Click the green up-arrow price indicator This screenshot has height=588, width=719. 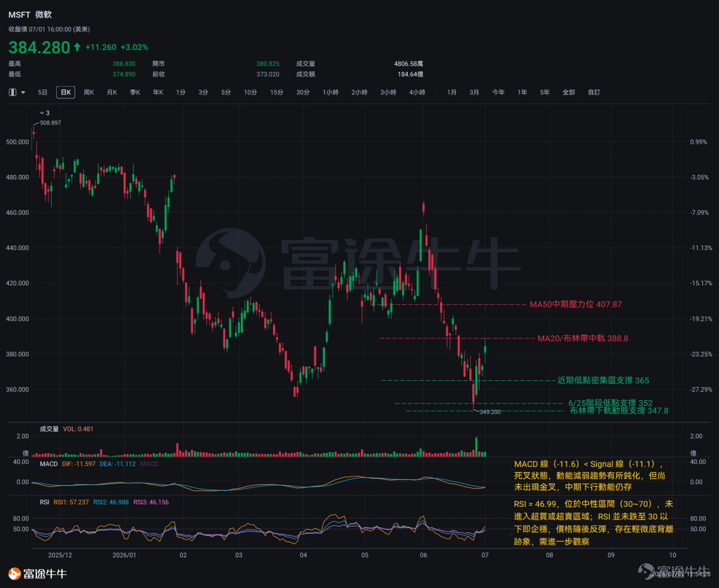[77, 47]
